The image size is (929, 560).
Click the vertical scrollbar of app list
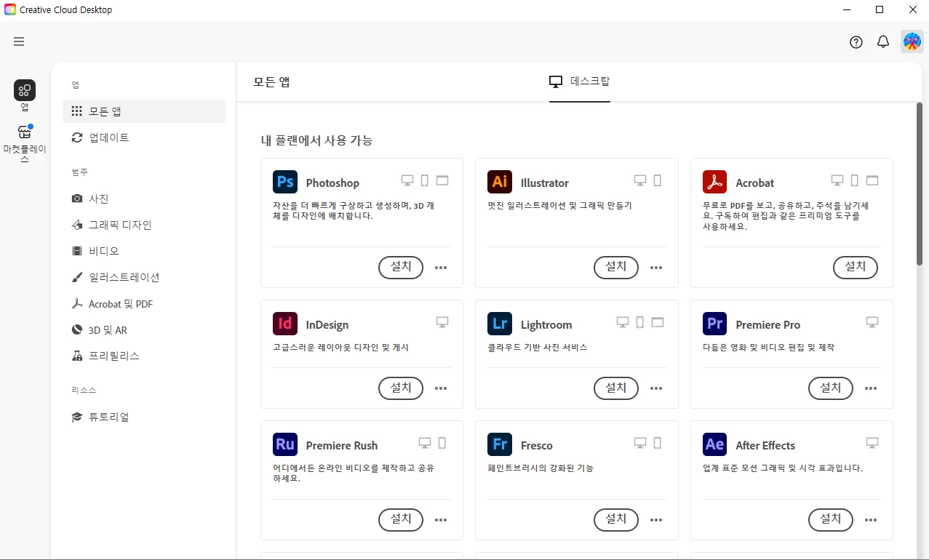pyautogui.click(x=920, y=184)
